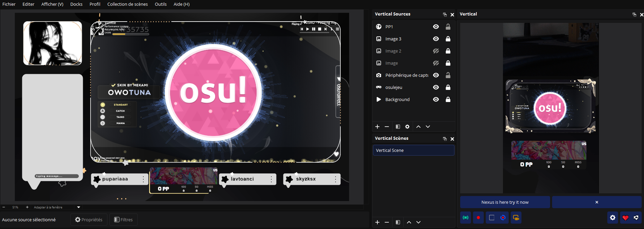Open the Collection de scènes menu
This screenshot has height=229, width=644.
coord(128,4)
